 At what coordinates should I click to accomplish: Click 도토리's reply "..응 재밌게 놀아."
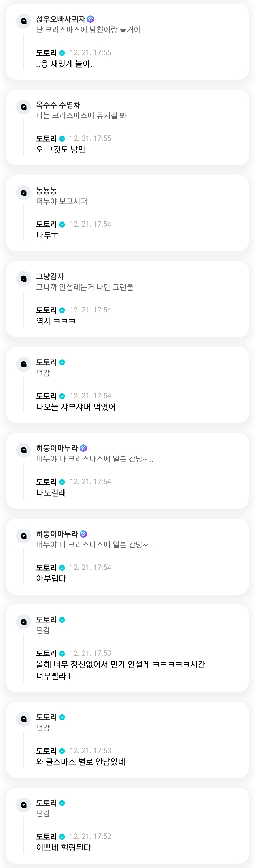pyautogui.click(x=64, y=64)
